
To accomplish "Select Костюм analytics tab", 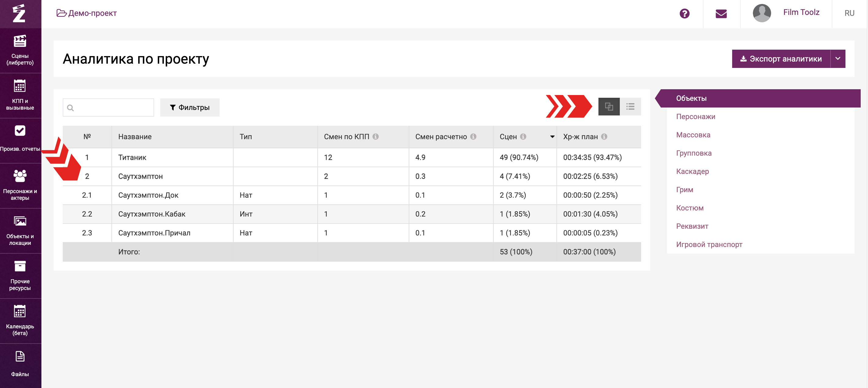I will point(690,208).
